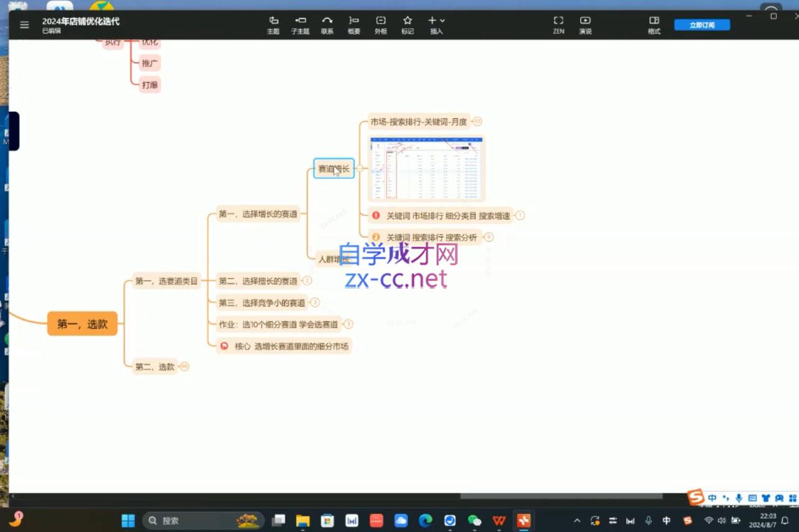Click the 标记 marker star icon
Screen dimensions: 799x532
408,25
